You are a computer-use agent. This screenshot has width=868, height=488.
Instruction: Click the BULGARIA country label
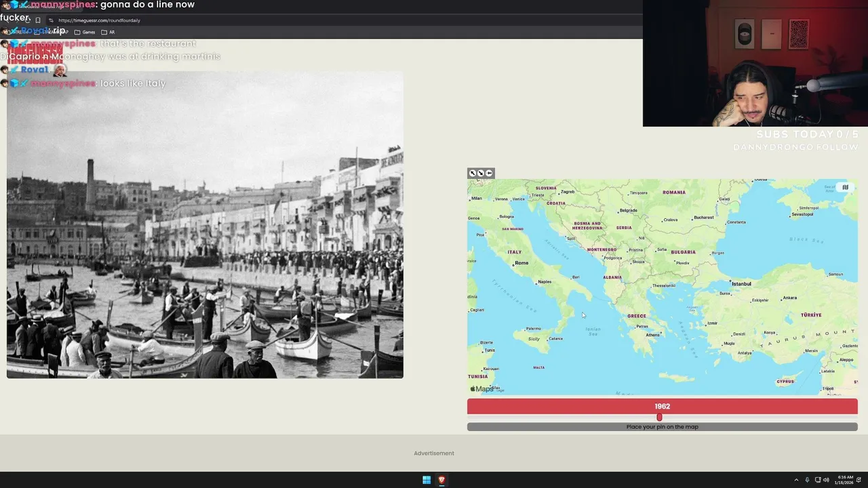coord(683,252)
